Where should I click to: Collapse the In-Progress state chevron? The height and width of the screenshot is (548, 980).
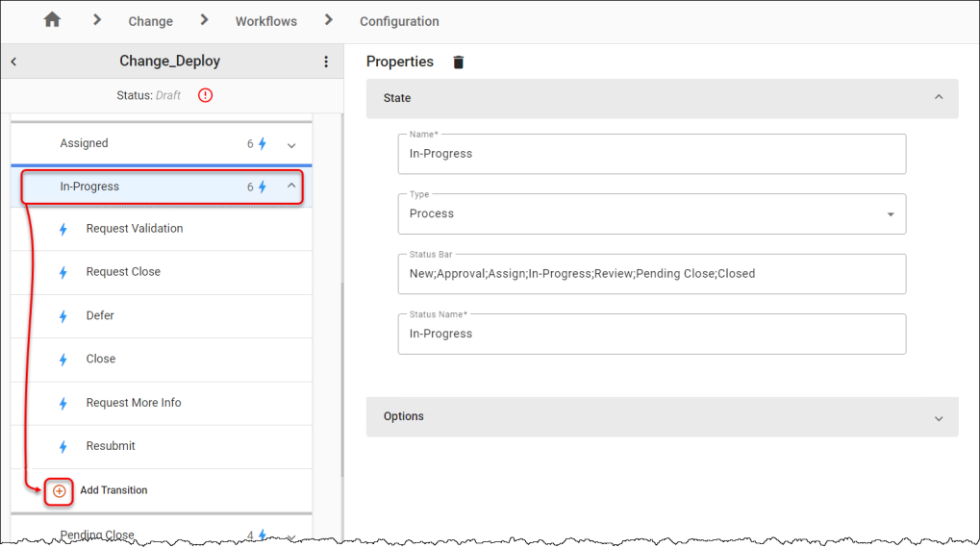(x=291, y=186)
